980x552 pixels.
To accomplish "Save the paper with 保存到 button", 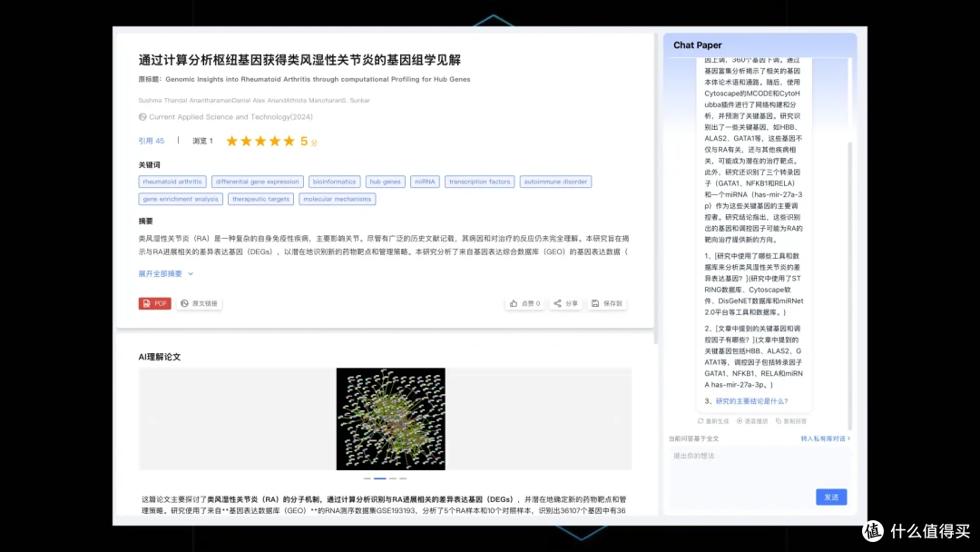I will point(607,303).
